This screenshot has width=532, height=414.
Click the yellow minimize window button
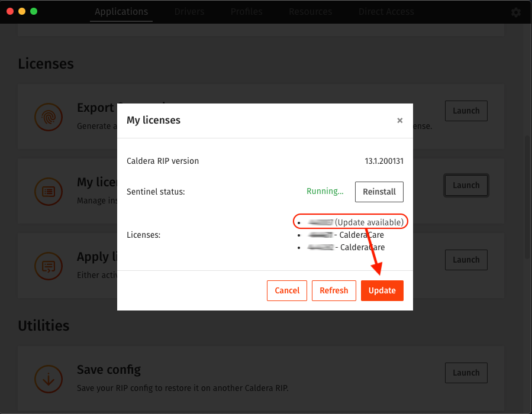tap(22, 11)
